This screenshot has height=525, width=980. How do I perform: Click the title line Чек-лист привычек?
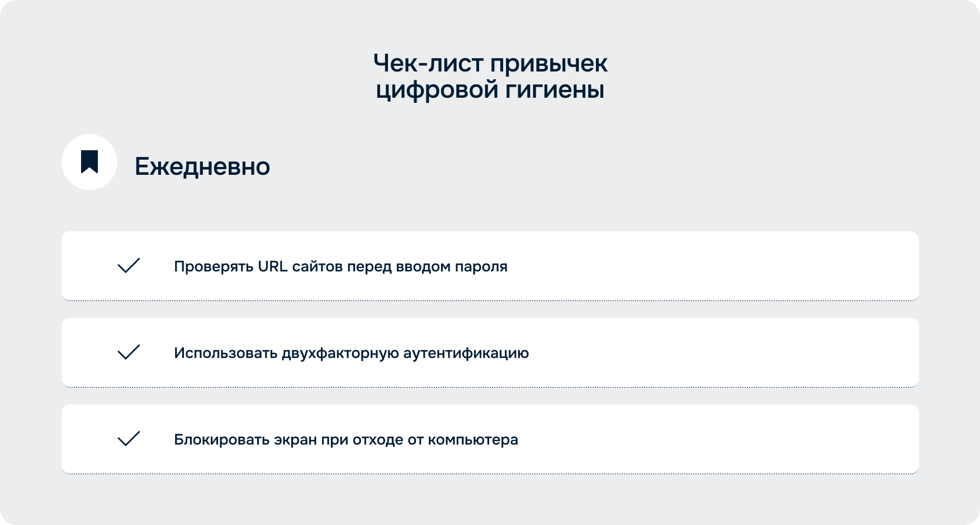pyautogui.click(x=490, y=64)
